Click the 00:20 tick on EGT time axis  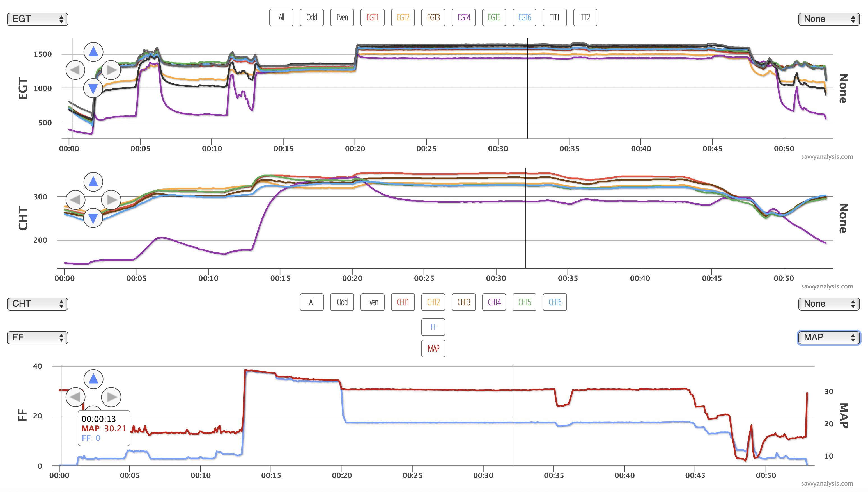tap(355, 148)
